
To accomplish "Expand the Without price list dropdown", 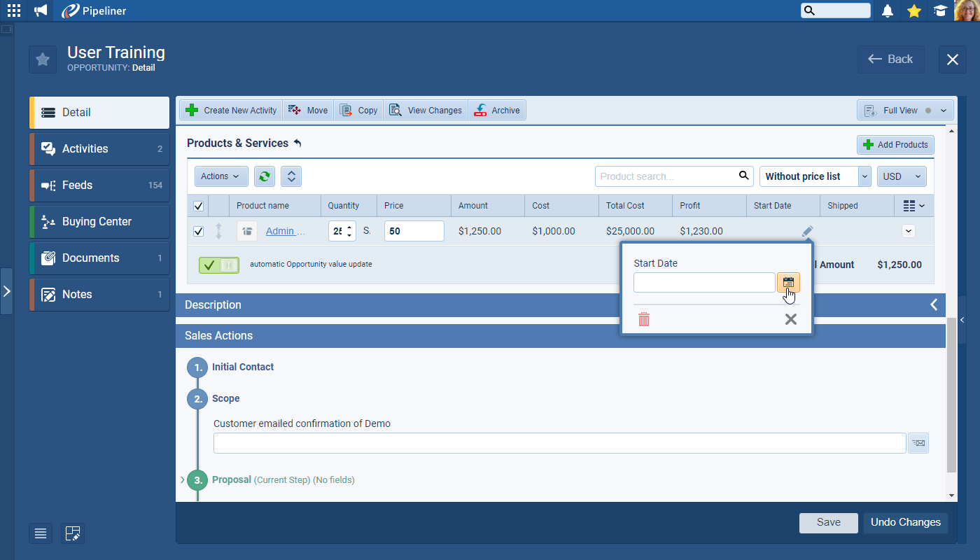I will [x=865, y=176].
